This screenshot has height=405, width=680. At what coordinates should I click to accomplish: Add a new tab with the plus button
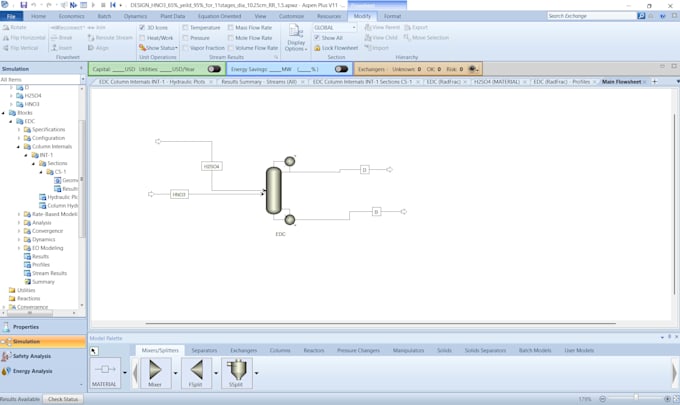(x=654, y=82)
